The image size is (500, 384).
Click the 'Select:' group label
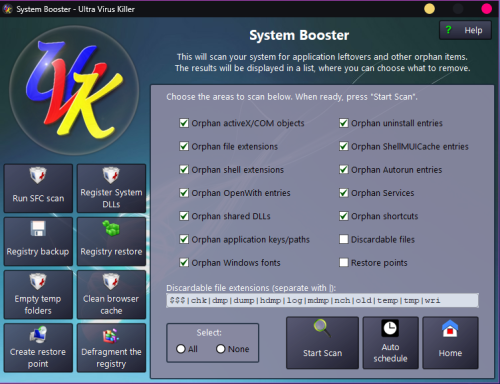click(209, 333)
